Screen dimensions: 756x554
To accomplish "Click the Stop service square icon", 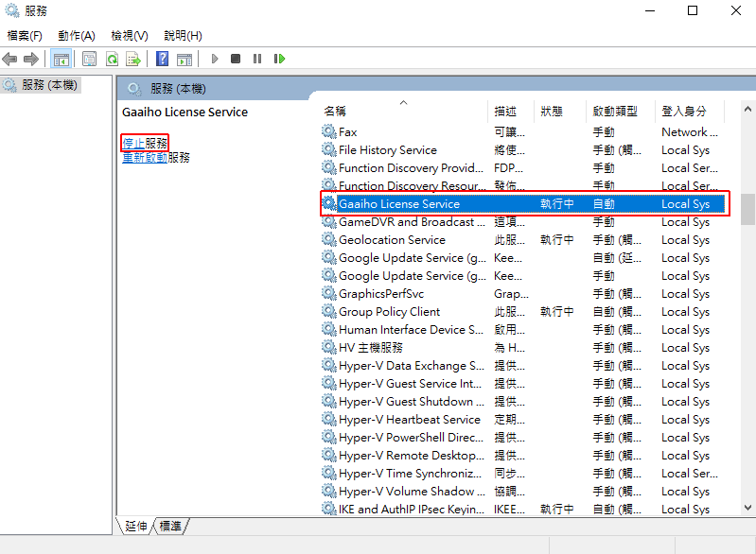I will click(236, 59).
